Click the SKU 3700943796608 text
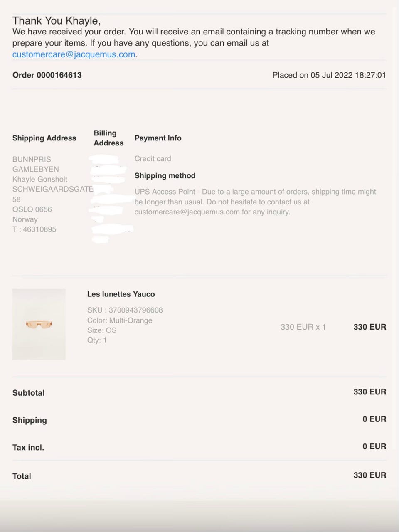Screen dimensions: 399x532 pos(125,310)
